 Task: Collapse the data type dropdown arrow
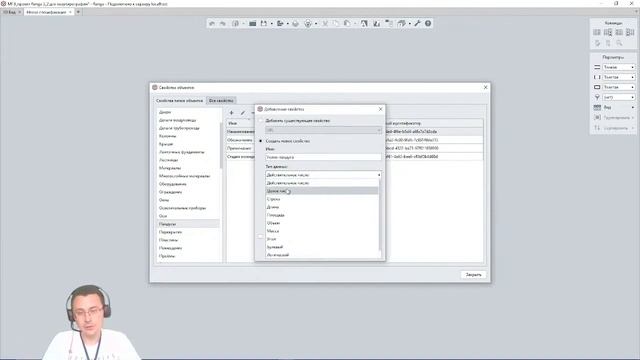pyautogui.click(x=379, y=175)
